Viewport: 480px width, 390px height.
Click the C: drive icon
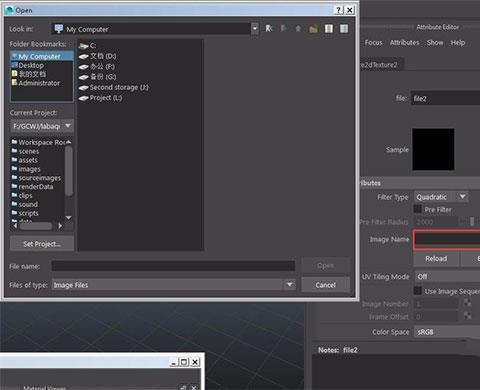point(83,46)
